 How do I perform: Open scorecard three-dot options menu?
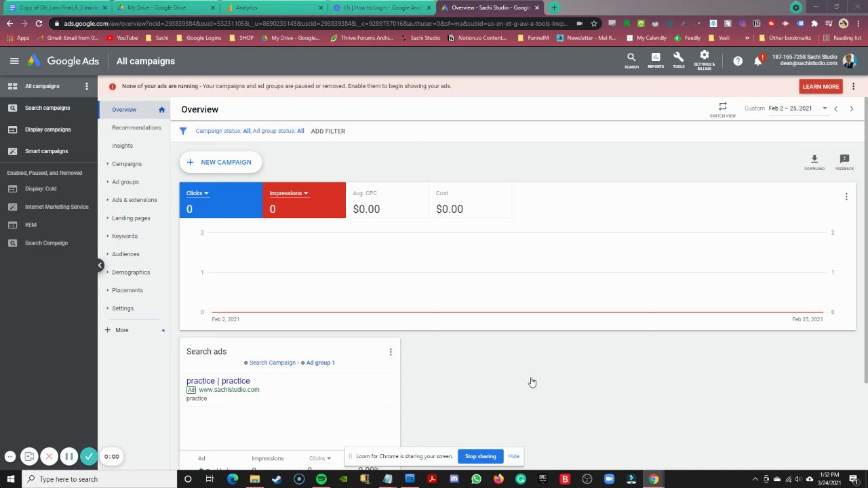[x=846, y=197]
